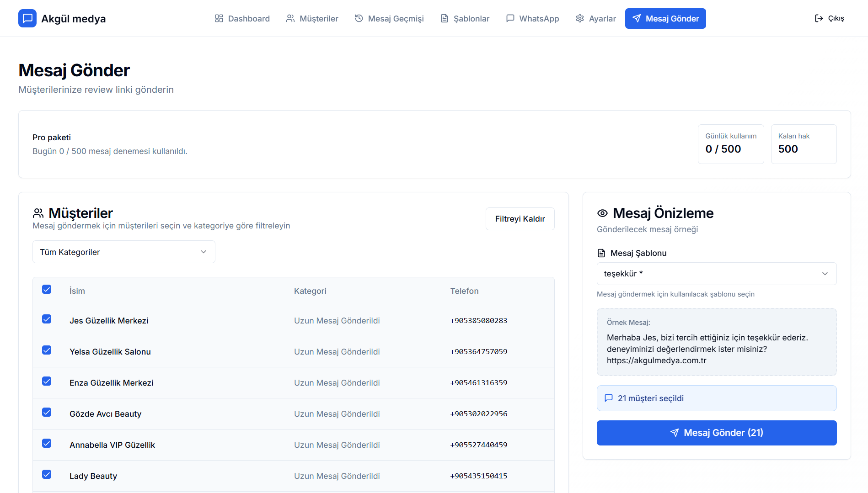Open Müşteriler nav item

pyautogui.click(x=312, y=18)
